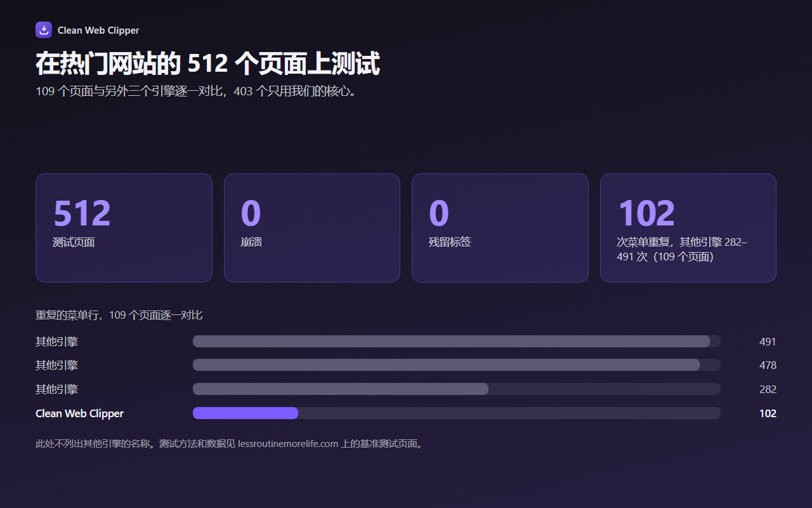Click the 512 number in 测试页面 card
Viewport: 812px width, 508px height.
[x=82, y=213]
